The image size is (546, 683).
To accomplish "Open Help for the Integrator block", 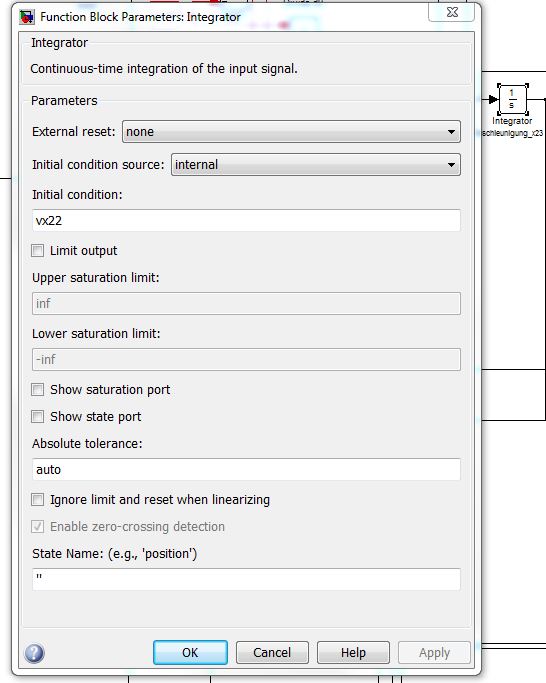I will (x=353, y=653).
